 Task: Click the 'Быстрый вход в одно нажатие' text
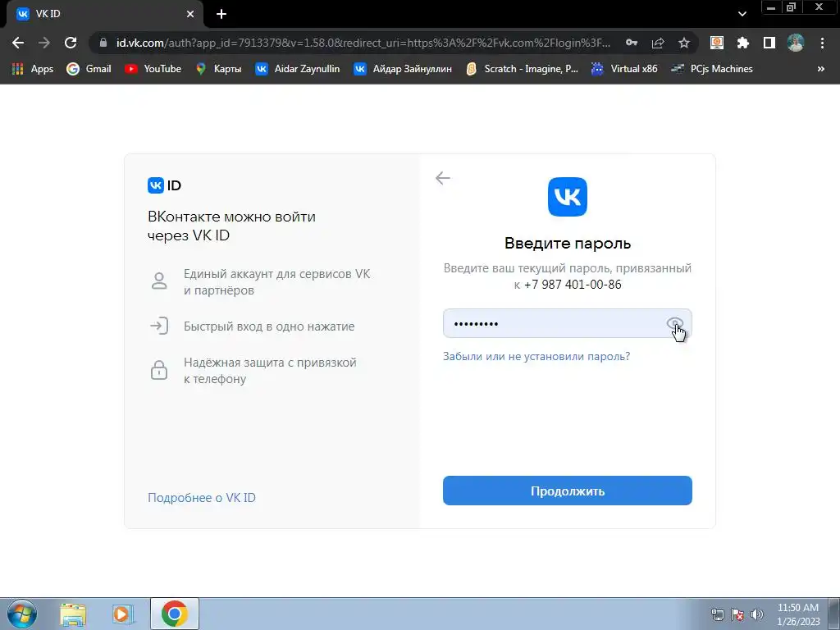tap(269, 326)
